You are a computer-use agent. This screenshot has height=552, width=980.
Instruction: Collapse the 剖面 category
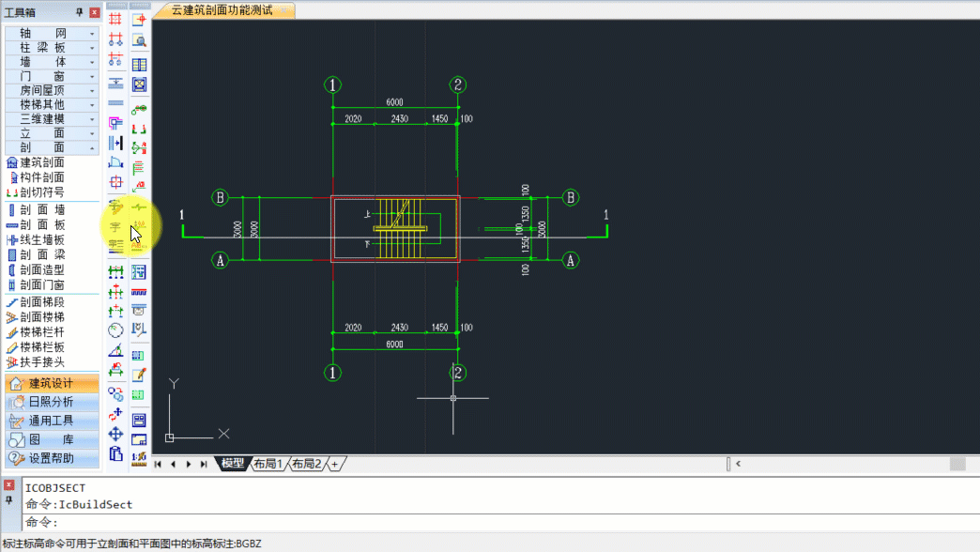tap(52, 147)
